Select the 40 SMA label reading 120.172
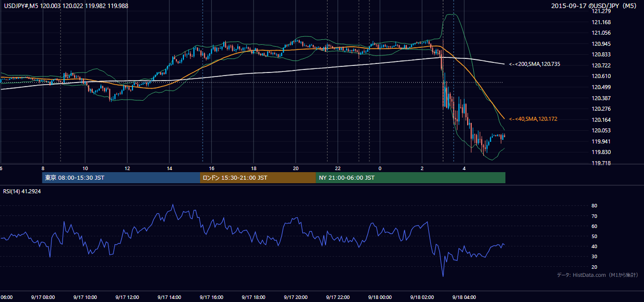Image resolution: width=644 pixels, height=302 pixels. [533, 119]
